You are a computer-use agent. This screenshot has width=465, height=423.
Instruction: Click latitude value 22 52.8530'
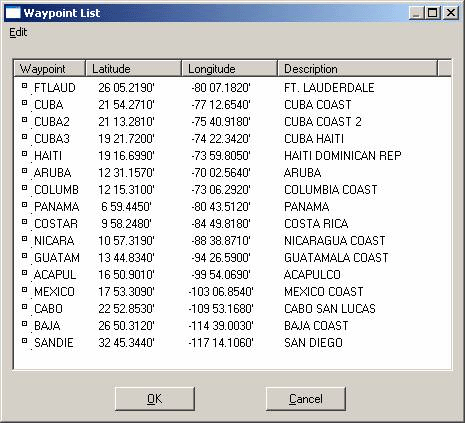(x=126, y=309)
